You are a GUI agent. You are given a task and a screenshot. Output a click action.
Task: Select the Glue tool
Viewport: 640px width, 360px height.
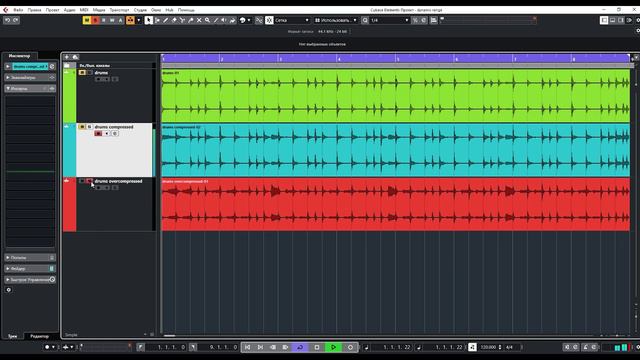[191, 20]
